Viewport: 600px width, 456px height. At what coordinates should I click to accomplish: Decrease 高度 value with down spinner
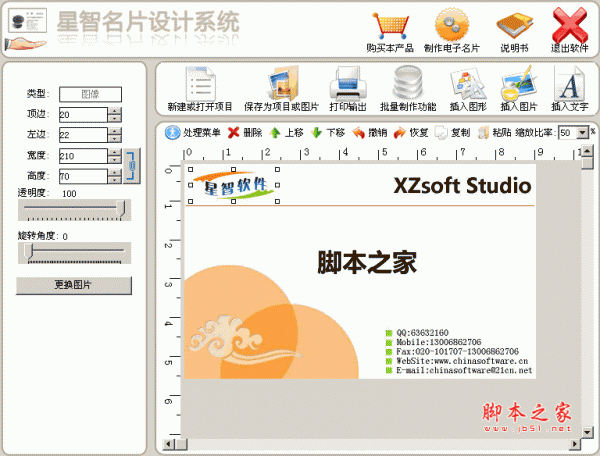(x=115, y=180)
